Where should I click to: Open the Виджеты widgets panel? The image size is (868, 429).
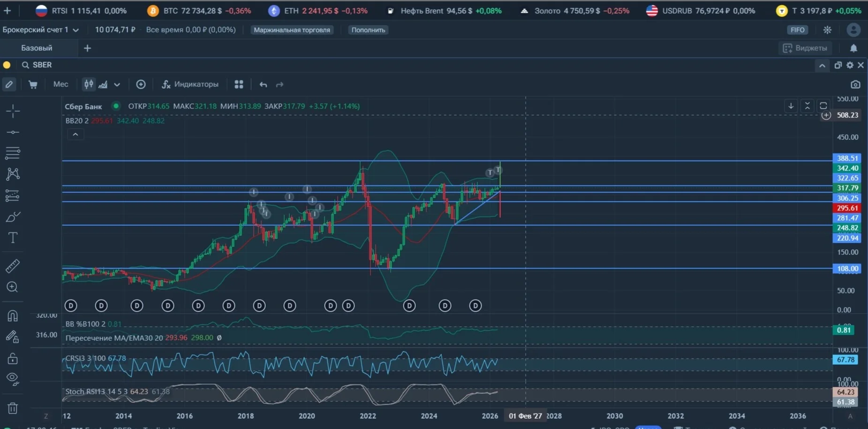coord(805,48)
